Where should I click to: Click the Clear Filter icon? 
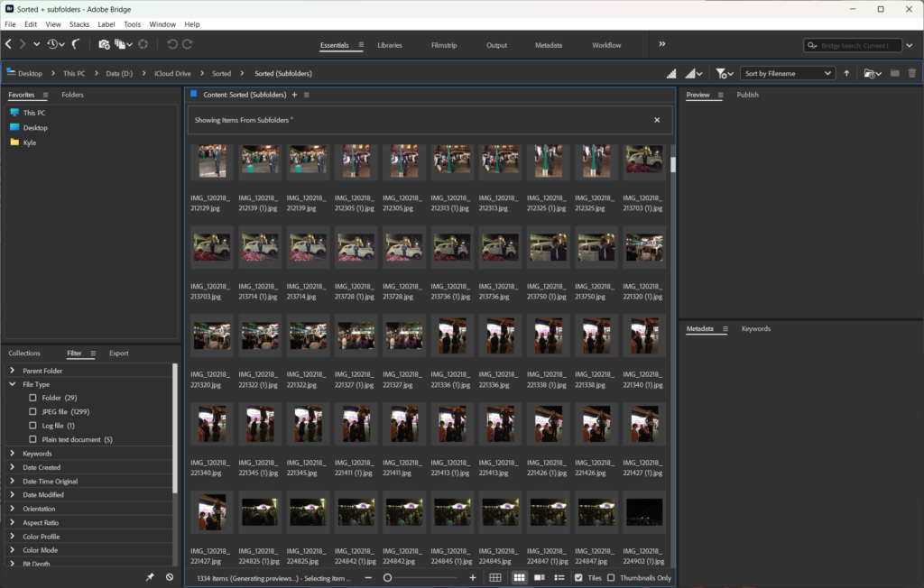169,576
